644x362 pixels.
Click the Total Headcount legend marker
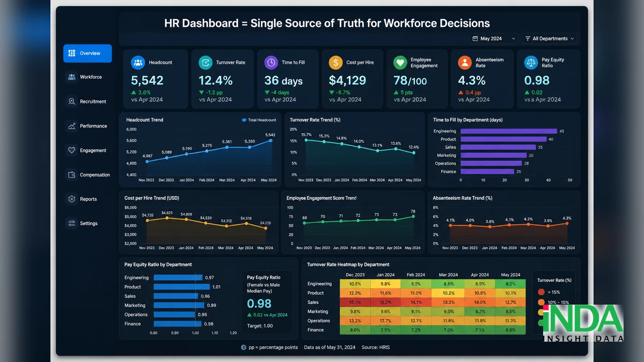point(244,120)
